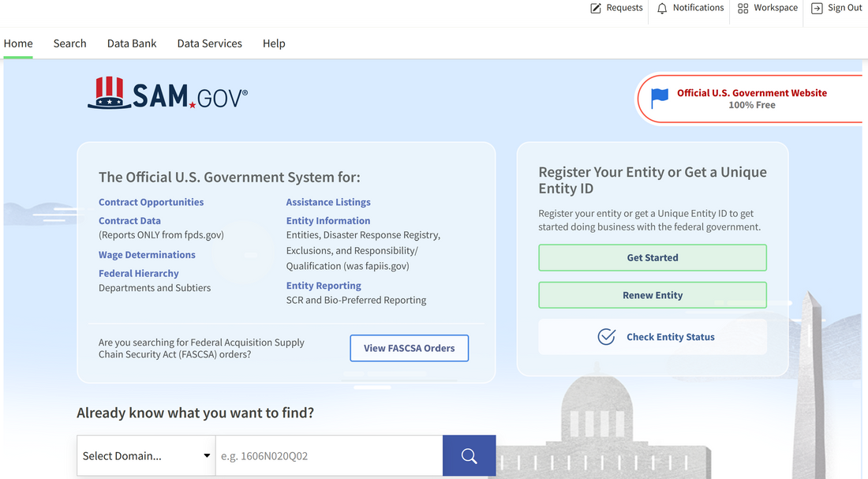Click the Sign Out arrow icon
Screen dimensions: 868x479
click(x=817, y=9)
